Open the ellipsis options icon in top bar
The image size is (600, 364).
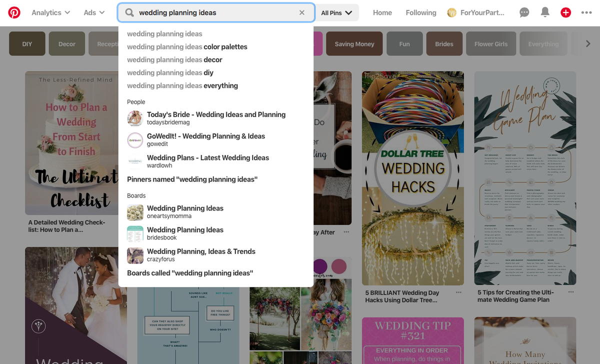tap(586, 12)
